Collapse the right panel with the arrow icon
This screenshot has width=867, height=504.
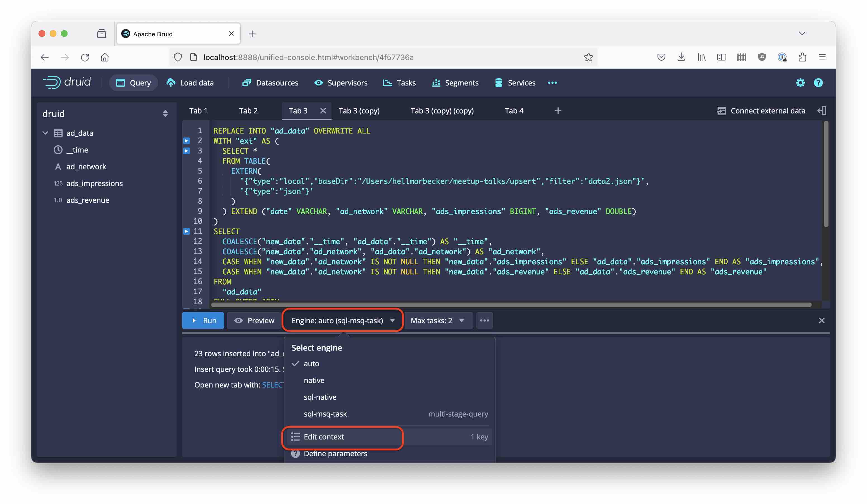pos(821,110)
